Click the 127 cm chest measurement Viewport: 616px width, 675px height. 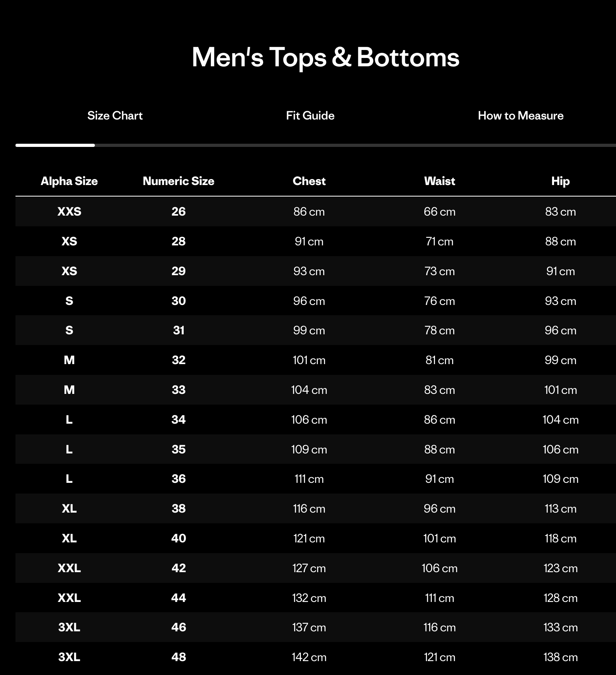tap(309, 568)
